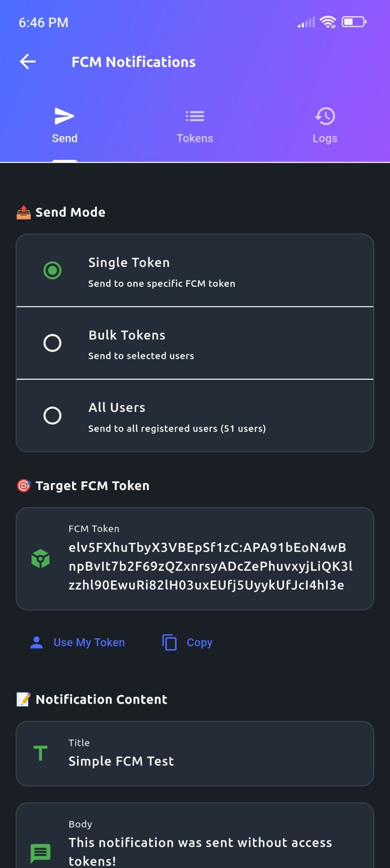Select the Bulk Tokens send mode
This screenshot has width=390, height=868.
(52, 343)
